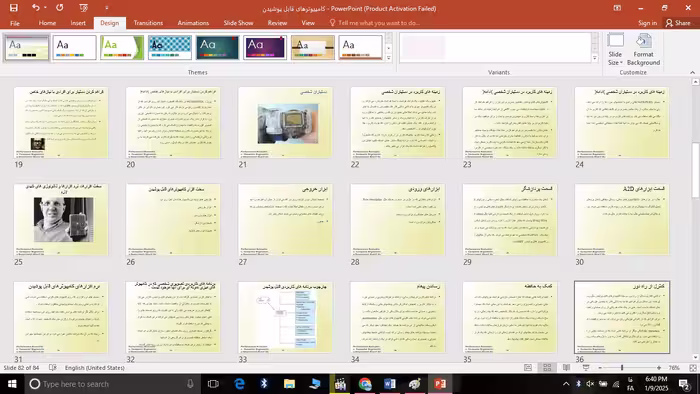The height and width of the screenshot is (394, 700).
Task: Click the zoom slider handle
Action: click(622, 368)
